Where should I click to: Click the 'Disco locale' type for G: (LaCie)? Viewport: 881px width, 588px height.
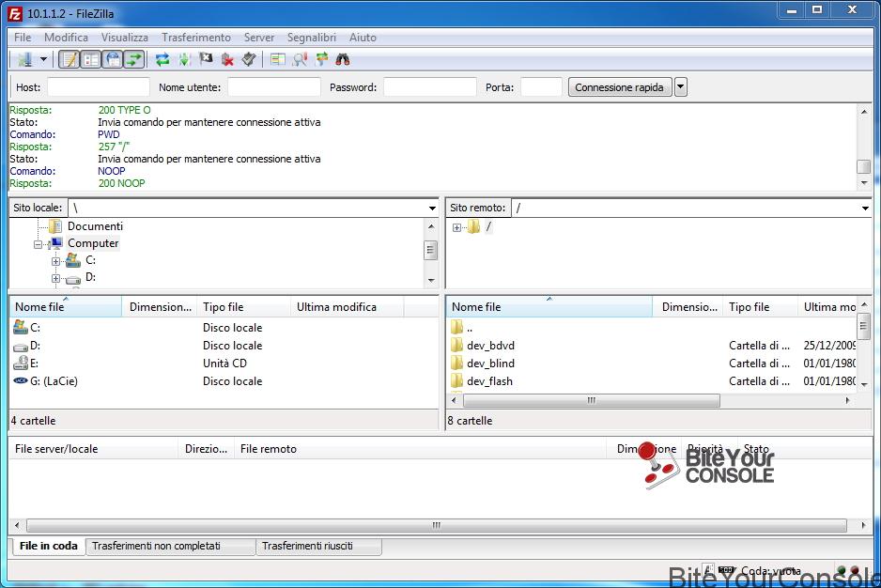pyautogui.click(x=233, y=381)
